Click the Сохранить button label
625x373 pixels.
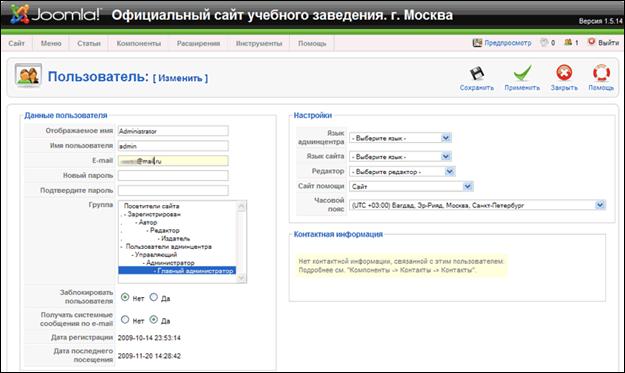477,88
